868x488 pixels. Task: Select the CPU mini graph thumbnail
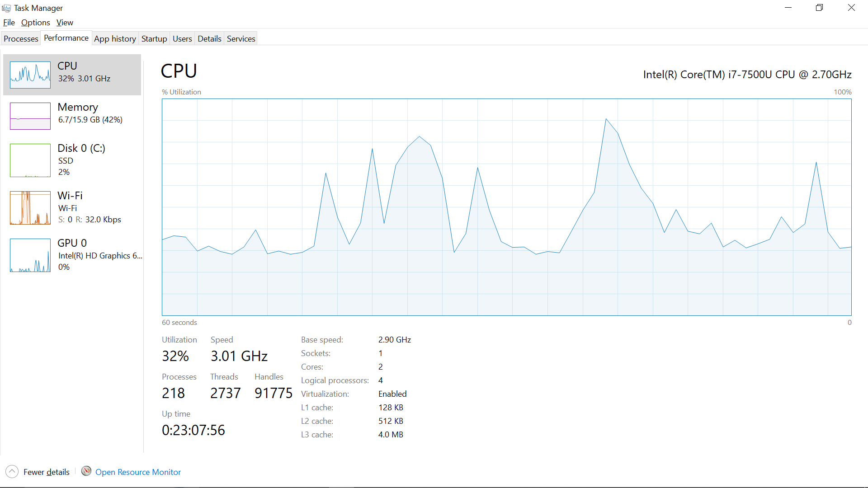click(30, 75)
